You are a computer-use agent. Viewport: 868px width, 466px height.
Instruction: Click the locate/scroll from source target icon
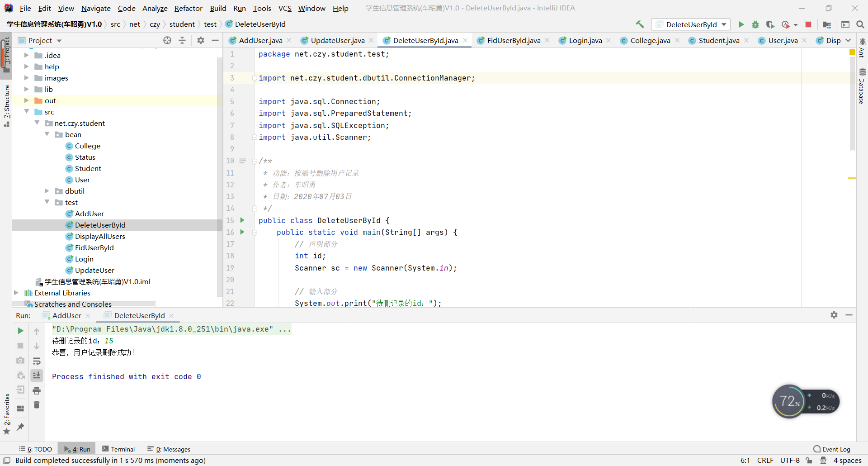coord(167,40)
